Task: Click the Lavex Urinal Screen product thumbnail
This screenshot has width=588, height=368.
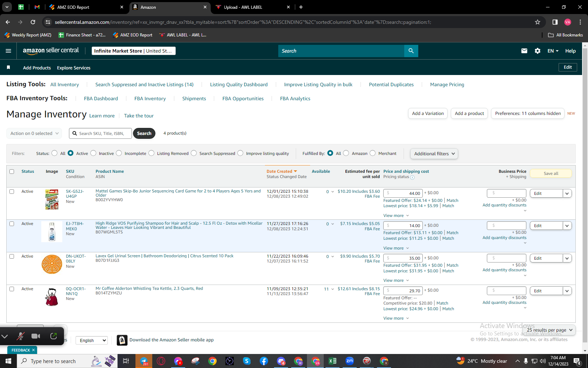Action: (x=52, y=264)
